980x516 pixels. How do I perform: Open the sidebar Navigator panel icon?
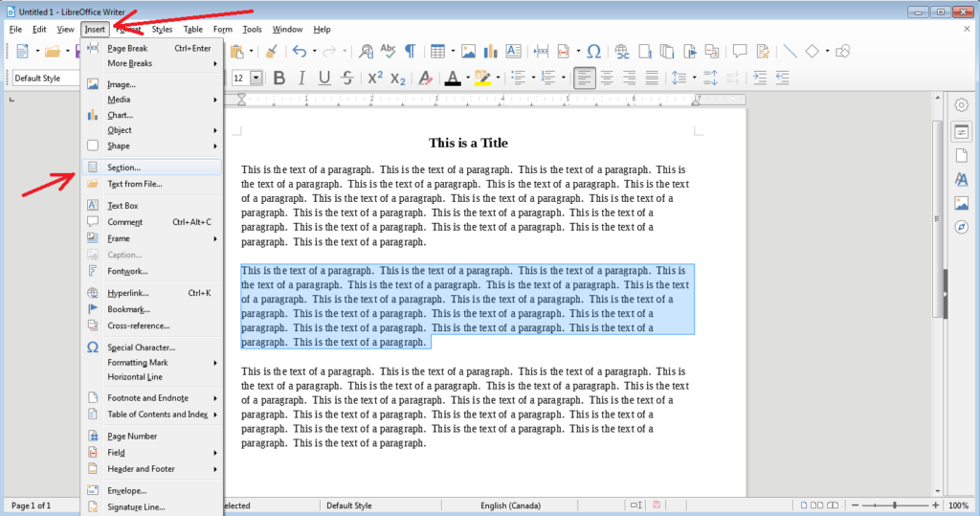(962, 227)
